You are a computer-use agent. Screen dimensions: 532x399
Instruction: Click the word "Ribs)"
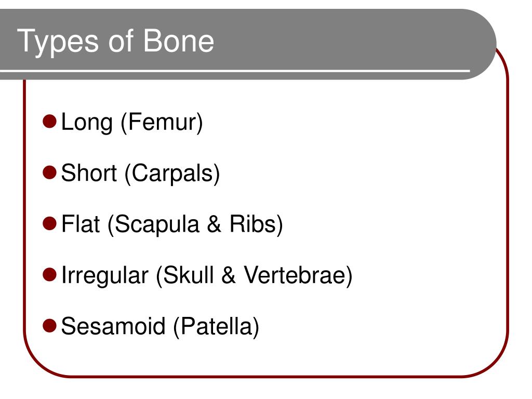pos(256,224)
